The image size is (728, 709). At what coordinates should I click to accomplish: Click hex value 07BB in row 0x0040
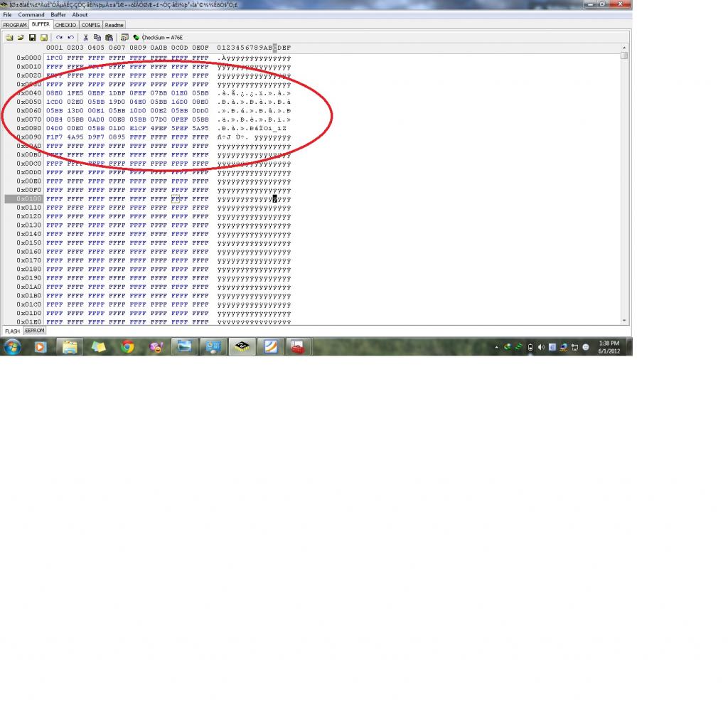click(159, 93)
